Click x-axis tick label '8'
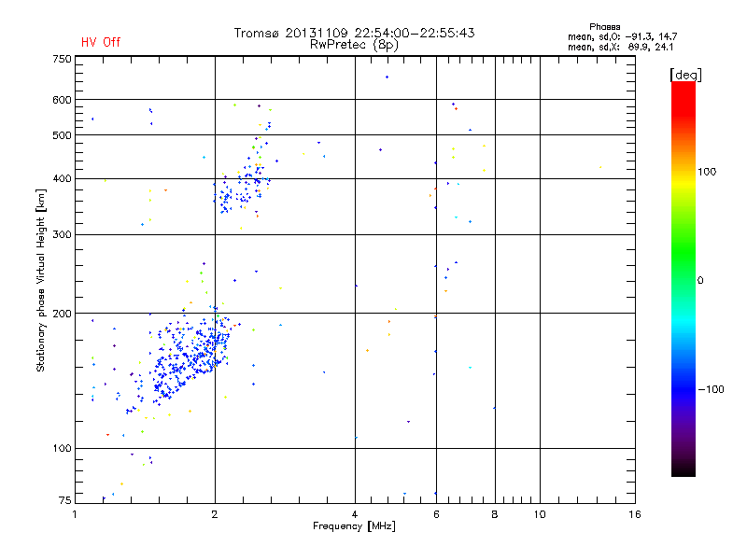Screen dimensions: 747x560 pyautogui.click(x=495, y=514)
